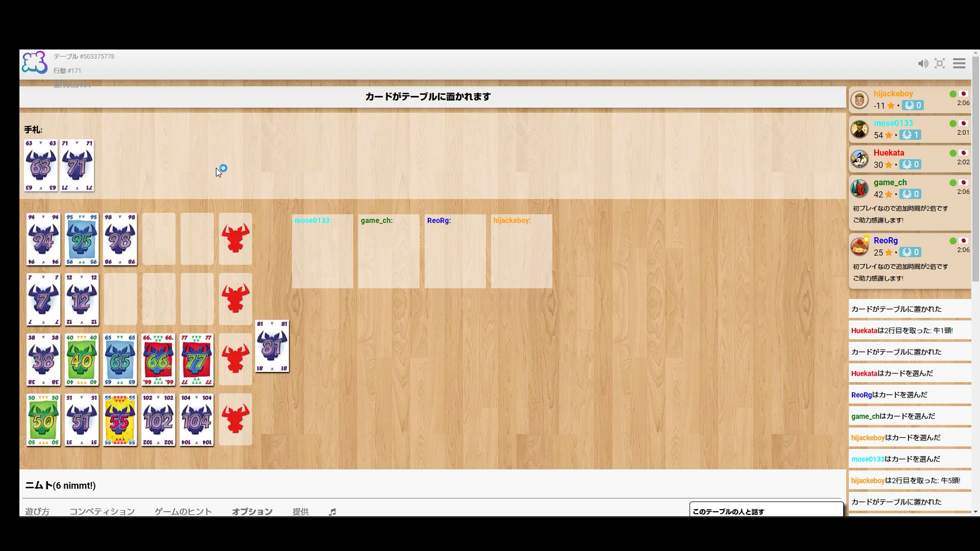Open mose0133 player profile name
Image resolution: width=980 pixels, height=551 pixels.
[893, 123]
